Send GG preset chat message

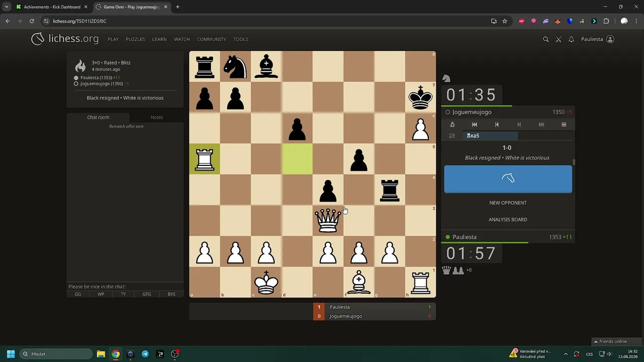(x=78, y=294)
